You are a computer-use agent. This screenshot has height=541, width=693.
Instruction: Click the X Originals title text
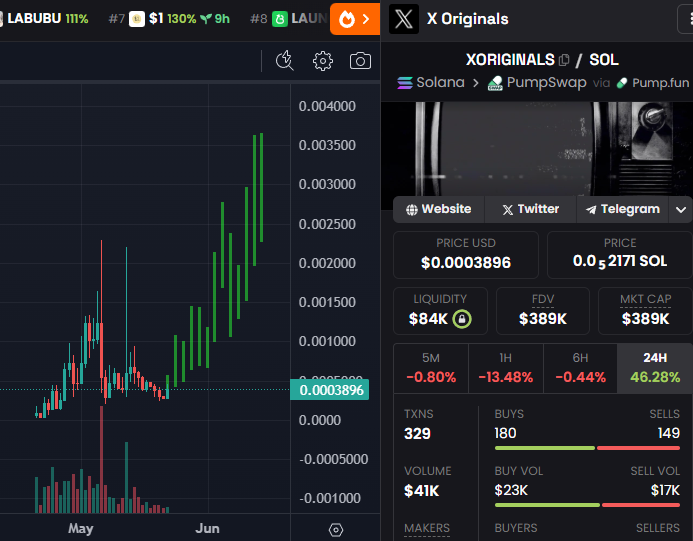point(468,19)
